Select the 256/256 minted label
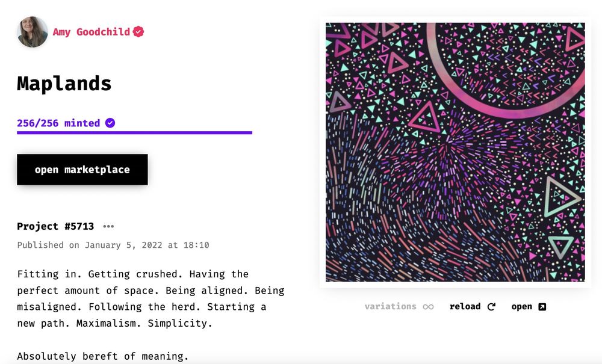Image resolution: width=602 pixels, height=364 pixels. (x=58, y=123)
